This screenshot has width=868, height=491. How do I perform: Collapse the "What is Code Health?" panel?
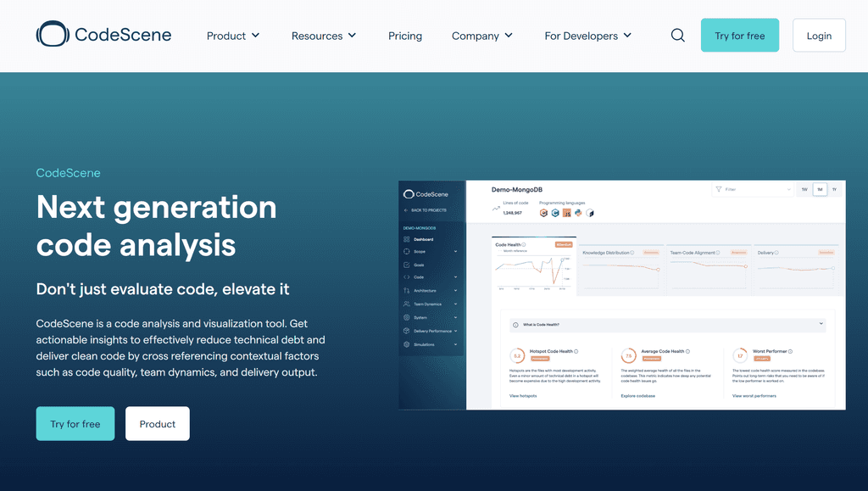tap(819, 324)
